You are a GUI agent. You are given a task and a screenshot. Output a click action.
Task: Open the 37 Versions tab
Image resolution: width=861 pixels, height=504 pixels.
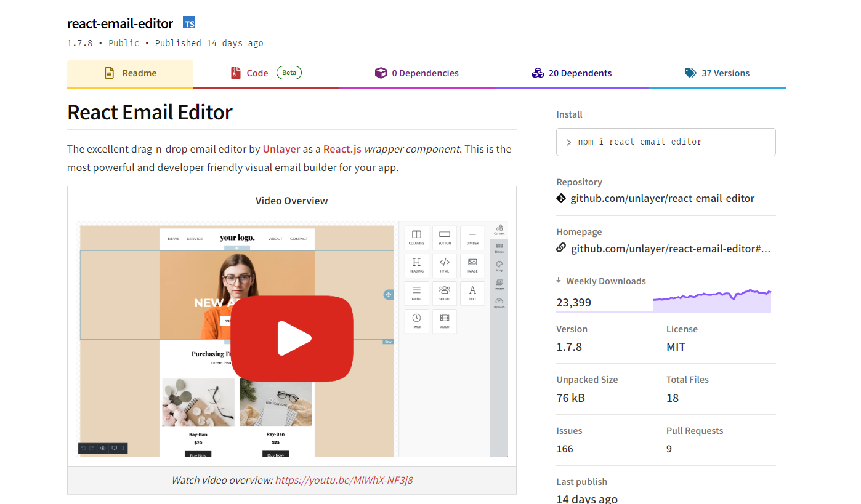click(x=717, y=73)
